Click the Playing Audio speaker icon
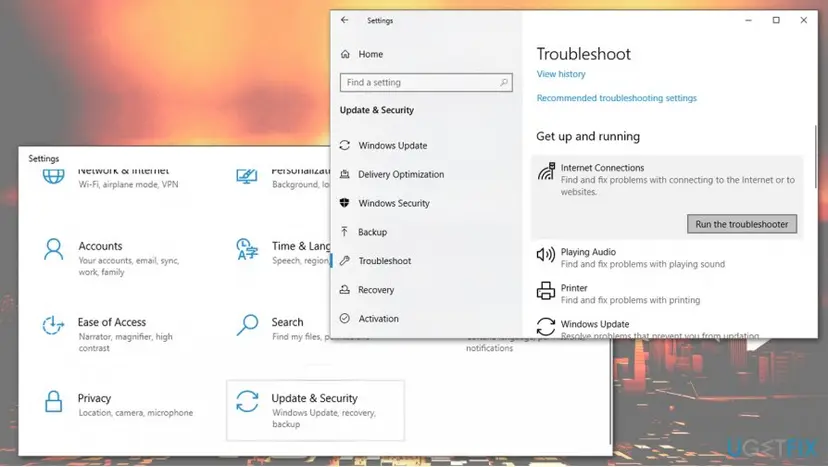 click(545, 255)
